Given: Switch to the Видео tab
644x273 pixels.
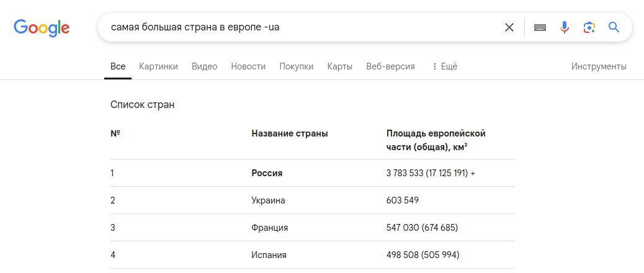Looking at the screenshot, I should click(x=204, y=66).
